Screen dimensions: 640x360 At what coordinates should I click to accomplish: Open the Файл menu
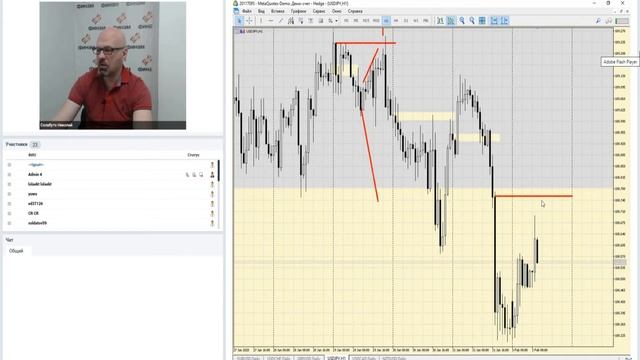pyautogui.click(x=247, y=11)
